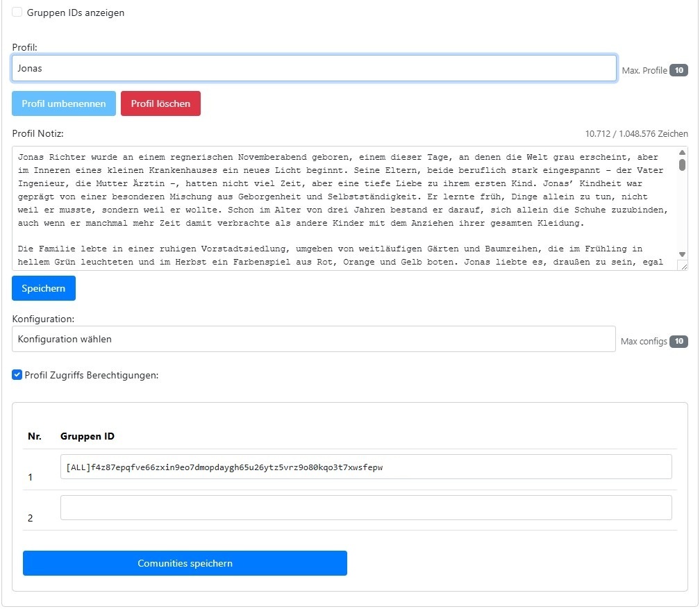Click the Gruppen ID column header
Image resolution: width=700 pixels, height=609 pixels.
tap(87, 437)
